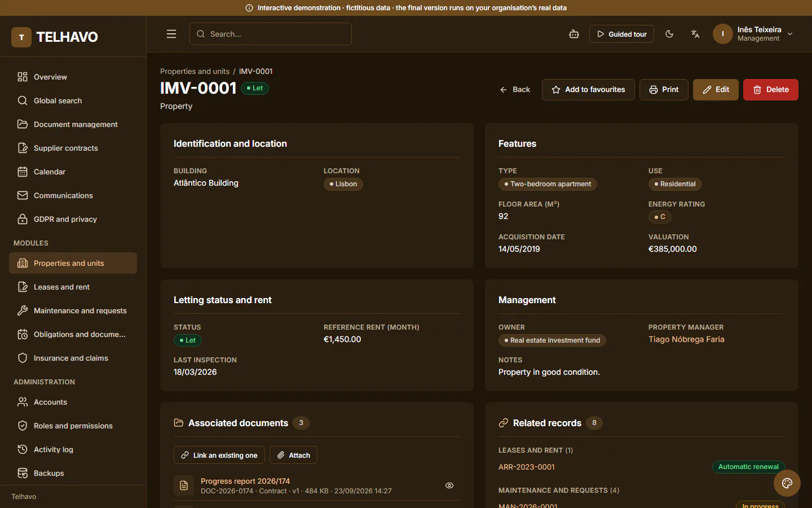Viewport: 812px width, 508px height.
Task: Click the Progress report document file icon
Action: point(184,485)
